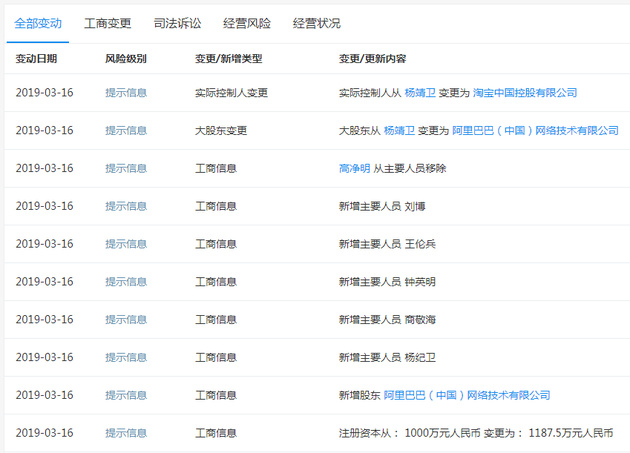Click 提示信息 in the 刘博 row
This screenshot has width=630, height=453.
(126, 206)
